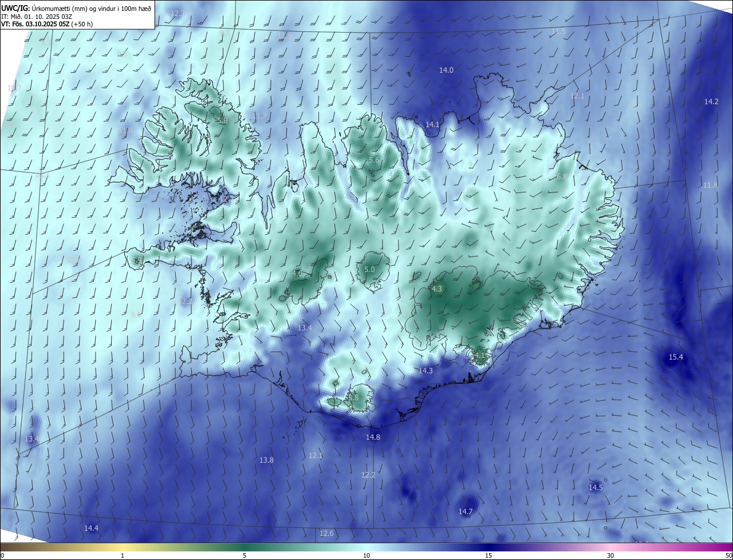Click the 4.3 value on the large glacier

pos(437,289)
